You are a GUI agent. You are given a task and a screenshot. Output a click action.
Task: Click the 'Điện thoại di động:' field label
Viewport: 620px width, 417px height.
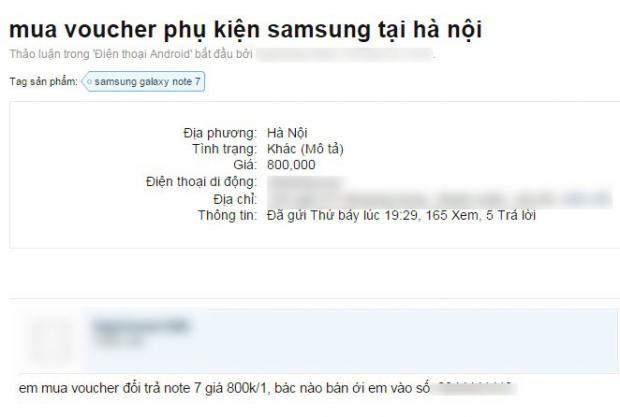(201, 182)
